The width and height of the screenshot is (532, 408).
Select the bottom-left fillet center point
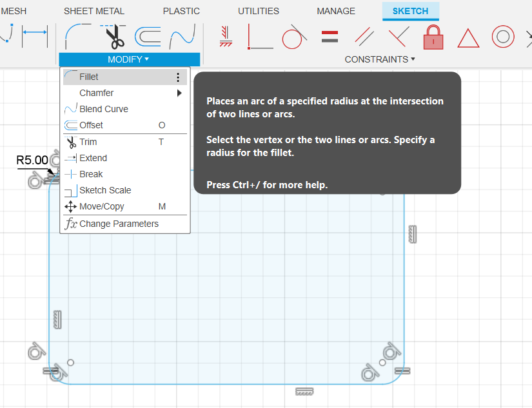[x=70, y=362]
